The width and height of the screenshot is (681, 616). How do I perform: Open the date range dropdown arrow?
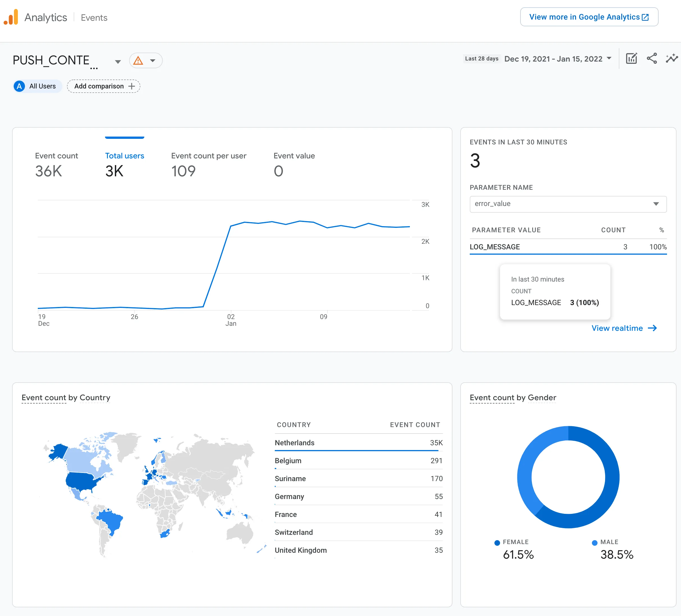pyautogui.click(x=609, y=58)
